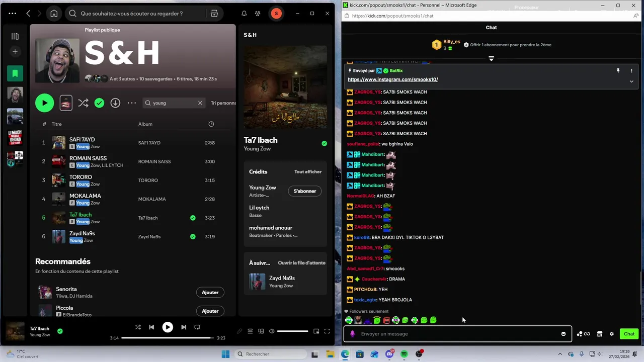644x362 pixels.
Task: Toggle repeat in the player bar
Action: tap(197, 327)
